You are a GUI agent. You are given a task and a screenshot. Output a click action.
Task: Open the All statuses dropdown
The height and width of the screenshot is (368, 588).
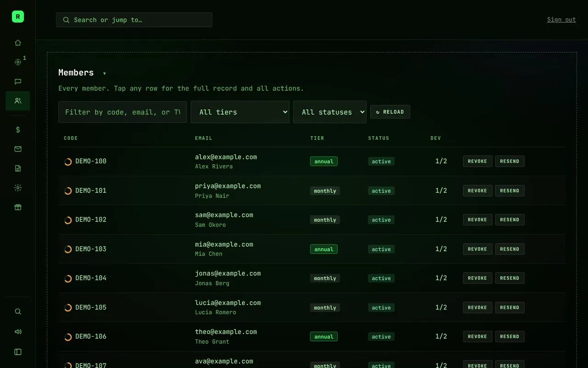coord(330,112)
